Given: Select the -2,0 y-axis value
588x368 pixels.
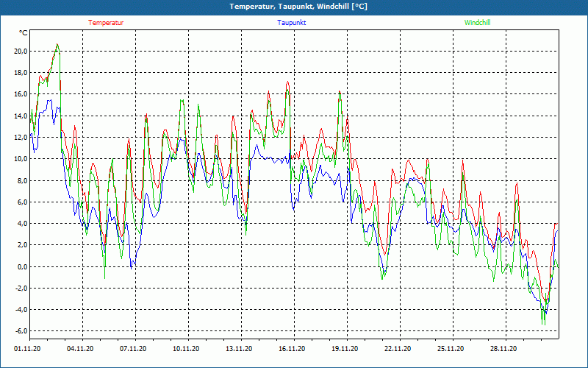Looking at the screenshot, I should point(21,288).
